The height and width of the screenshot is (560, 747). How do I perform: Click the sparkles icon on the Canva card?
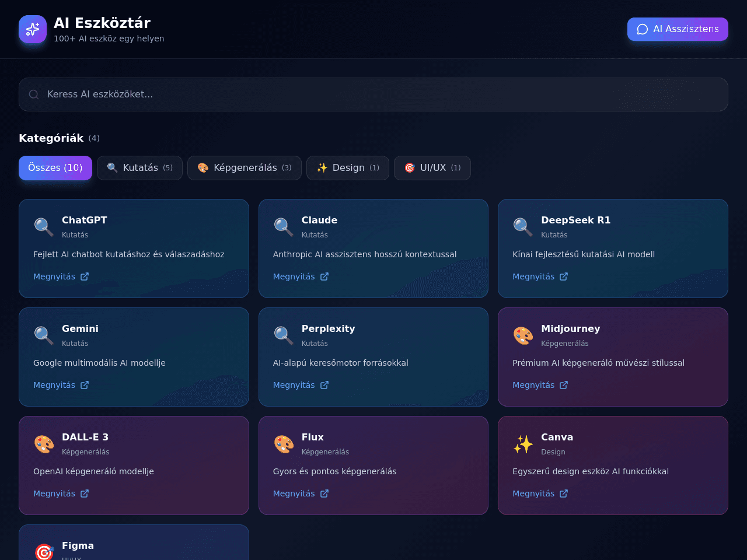tap(523, 443)
